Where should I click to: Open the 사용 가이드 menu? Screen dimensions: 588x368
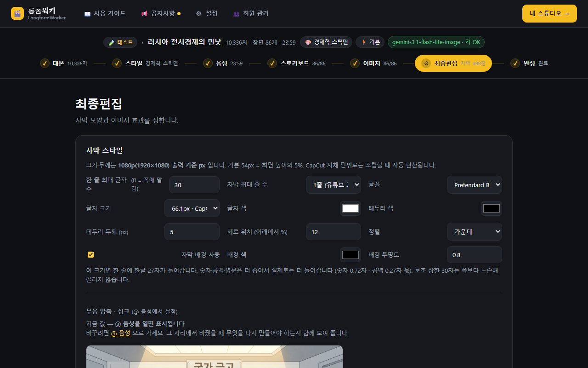coord(105,13)
